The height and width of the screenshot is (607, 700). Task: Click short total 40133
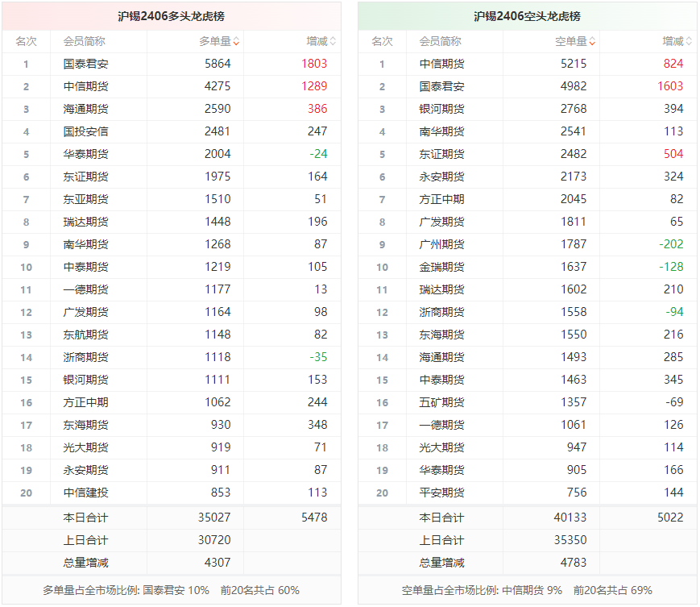coord(570,518)
